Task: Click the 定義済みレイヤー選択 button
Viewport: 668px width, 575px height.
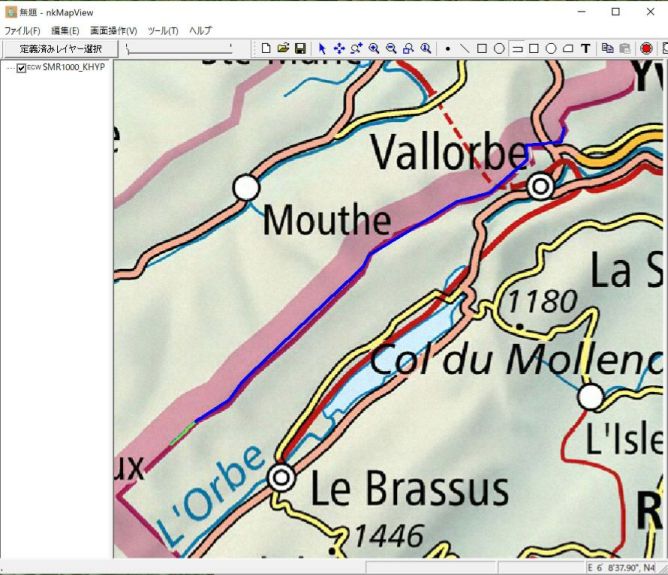Action: pos(60,48)
